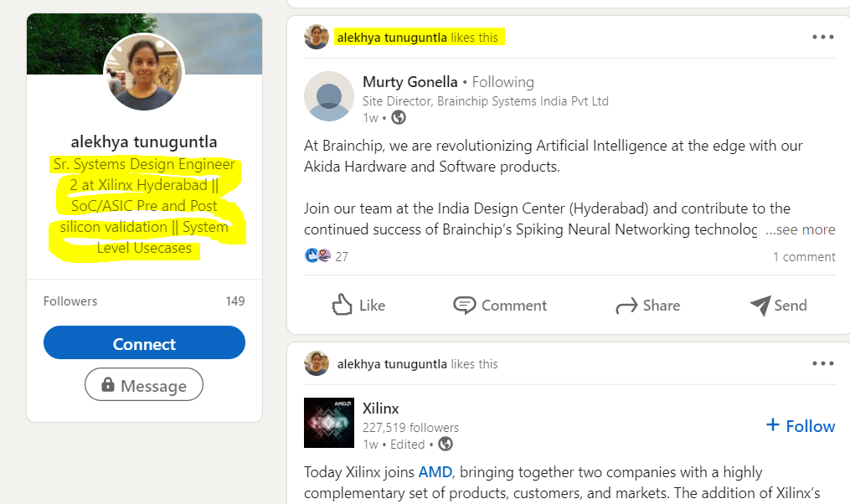Click small avatar above Murty Gonella post
Image resolution: width=850 pixels, height=504 pixels.
coord(317,37)
